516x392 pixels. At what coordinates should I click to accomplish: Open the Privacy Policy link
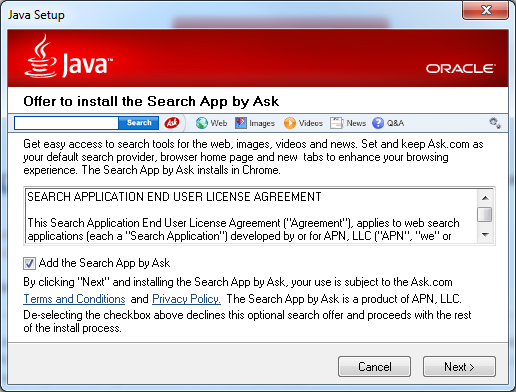(x=186, y=299)
